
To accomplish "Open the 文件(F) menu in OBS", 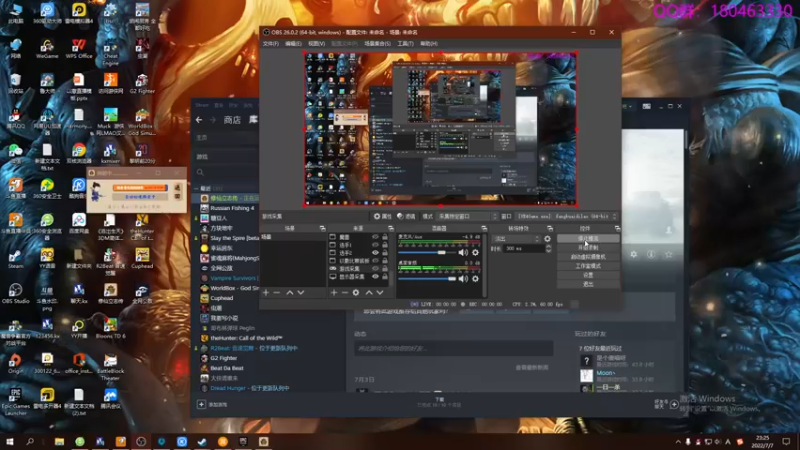I will click(x=270, y=44).
